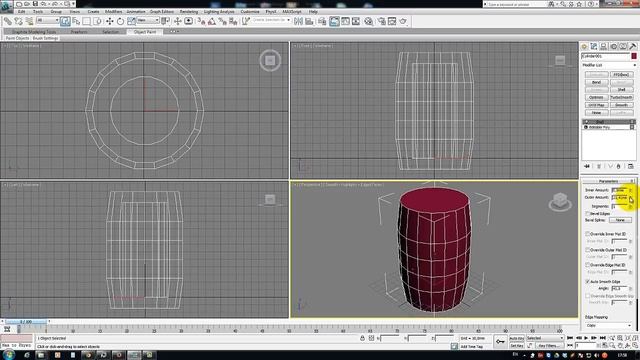Switch to the Freeform ribbon tab
Viewport: 640px width, 360px height.
(79, 32)
